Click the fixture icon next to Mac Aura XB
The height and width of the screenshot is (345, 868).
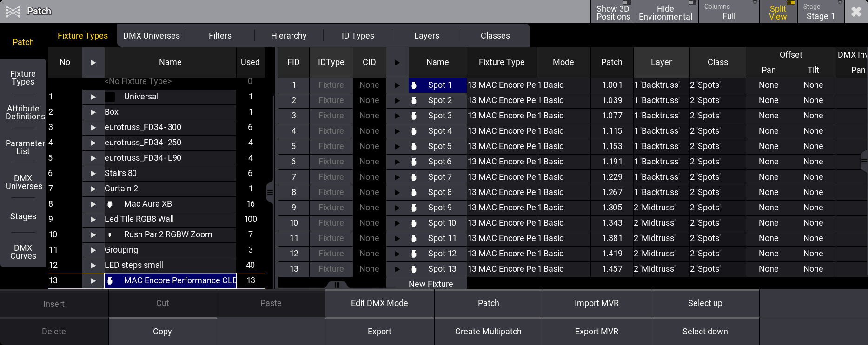[110, 204]
